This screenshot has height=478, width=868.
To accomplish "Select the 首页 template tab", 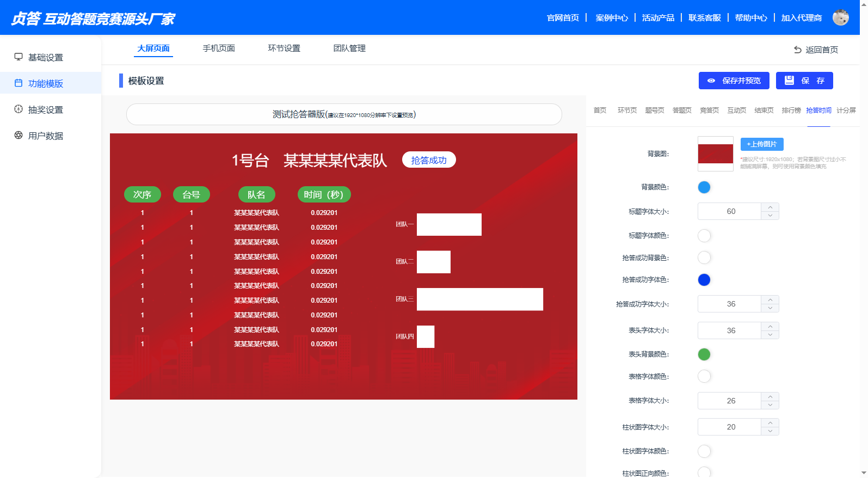I will (600, 110).
